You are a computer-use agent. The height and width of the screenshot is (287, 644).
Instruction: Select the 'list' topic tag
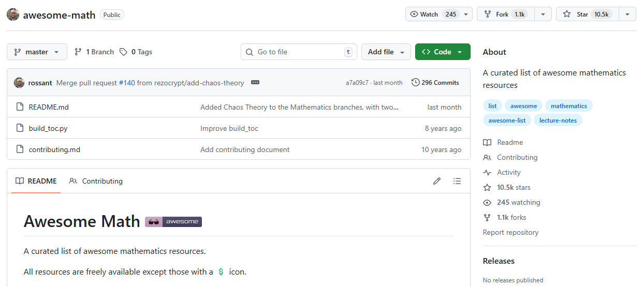coord(492,106)
